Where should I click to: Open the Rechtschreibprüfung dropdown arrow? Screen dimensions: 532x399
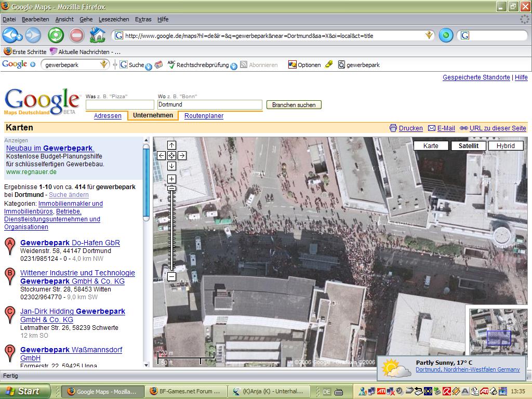[x=233, y=66]
